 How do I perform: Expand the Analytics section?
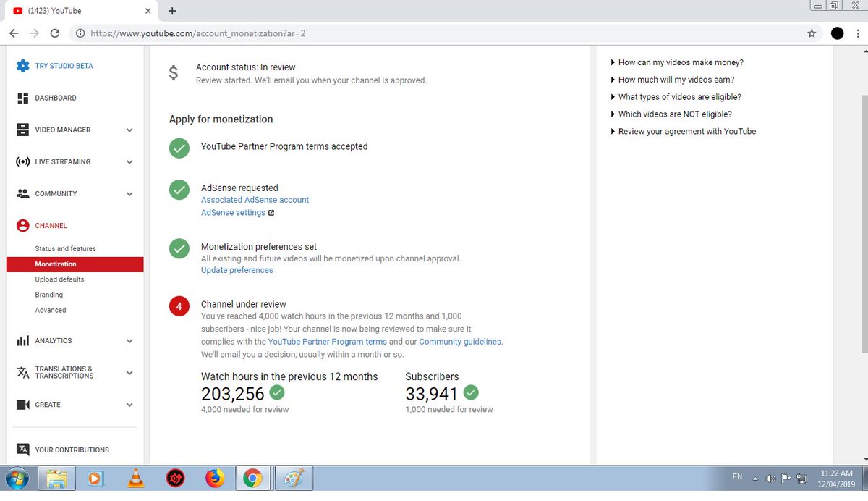129,341
